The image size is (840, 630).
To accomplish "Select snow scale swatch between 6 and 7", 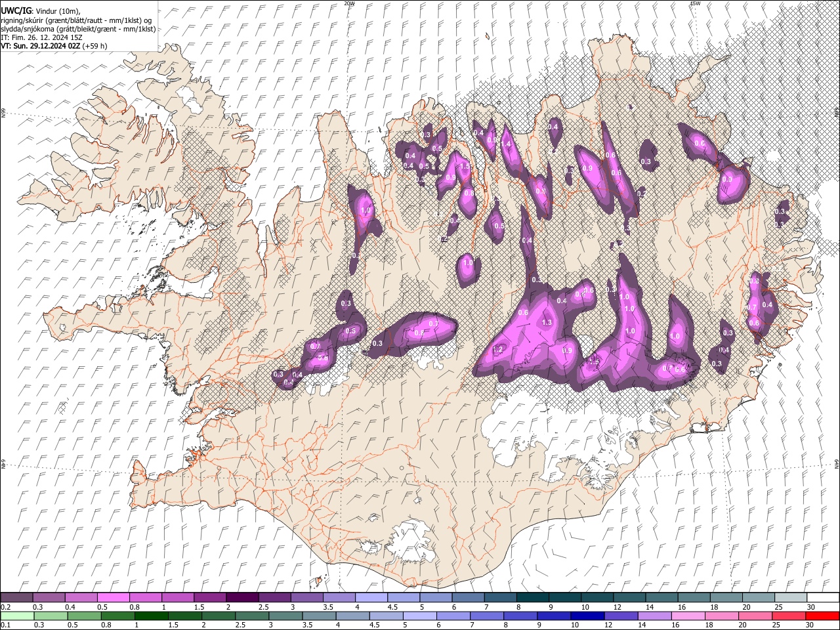I will pos(467,597).
